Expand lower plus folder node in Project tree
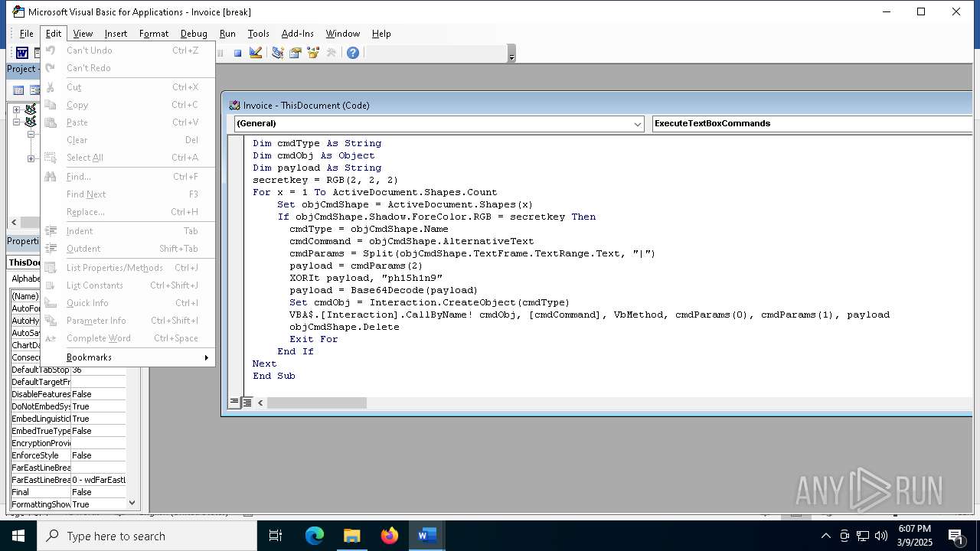 coord(31,158)
